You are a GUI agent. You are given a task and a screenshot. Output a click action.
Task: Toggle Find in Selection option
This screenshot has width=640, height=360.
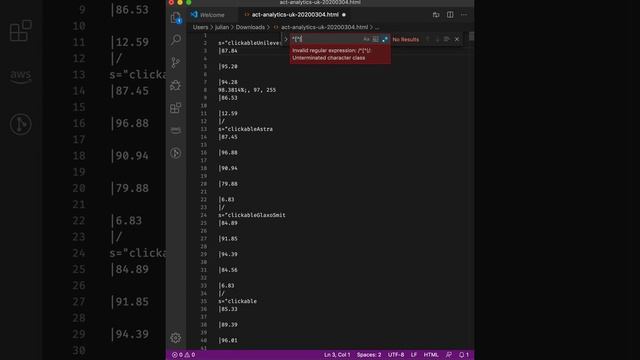447,39
